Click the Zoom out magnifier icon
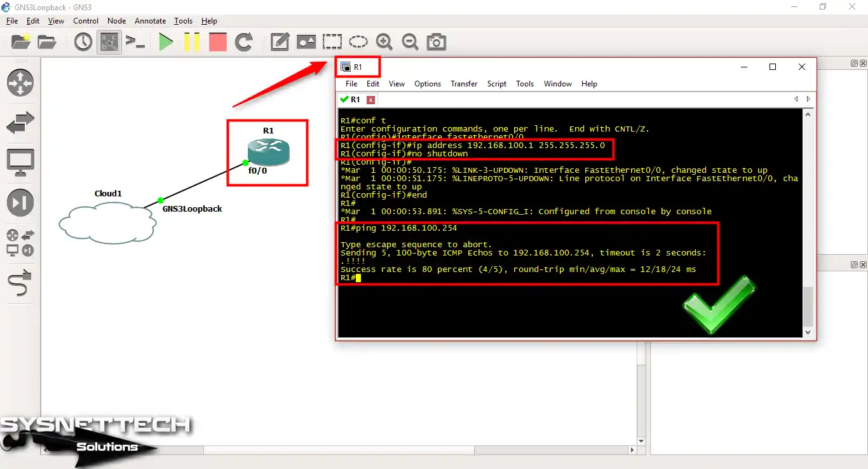This screenshot has height=469, width=868. pos(410,42)
